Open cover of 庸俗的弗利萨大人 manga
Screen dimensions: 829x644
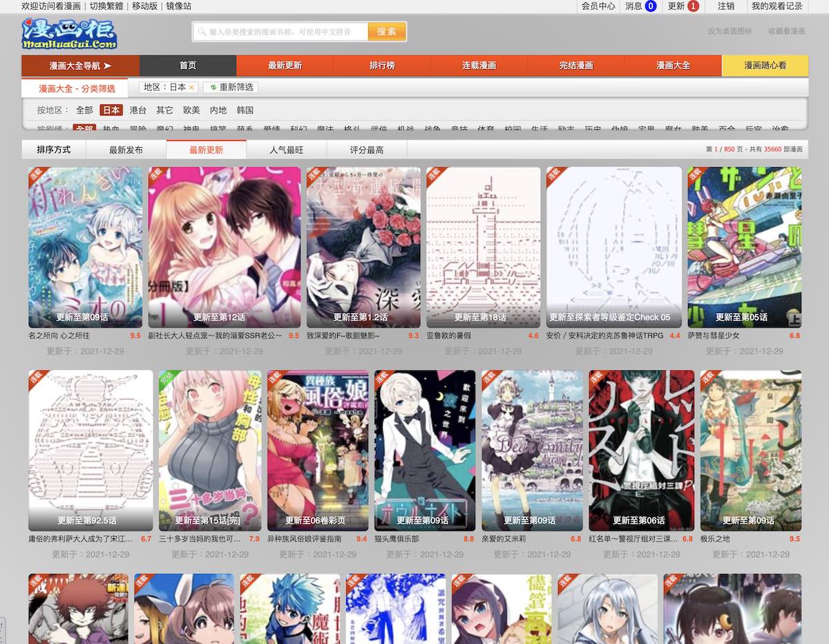(90, 451)
